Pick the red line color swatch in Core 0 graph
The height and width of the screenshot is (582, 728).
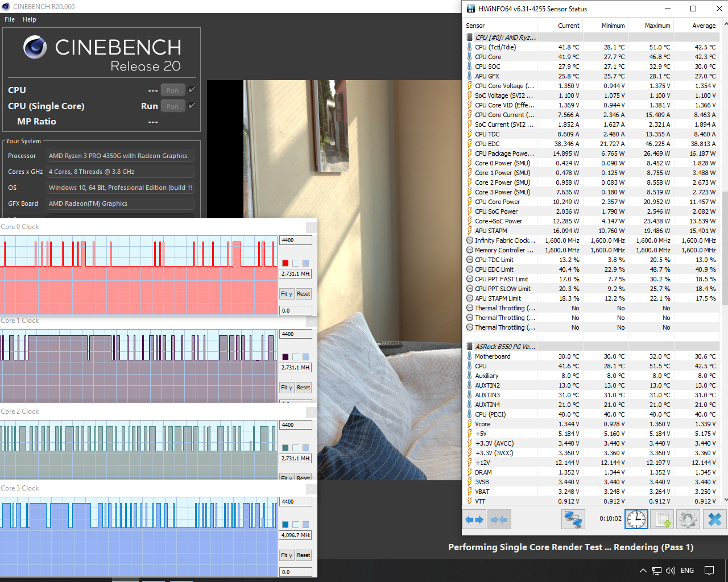[286, 263]
